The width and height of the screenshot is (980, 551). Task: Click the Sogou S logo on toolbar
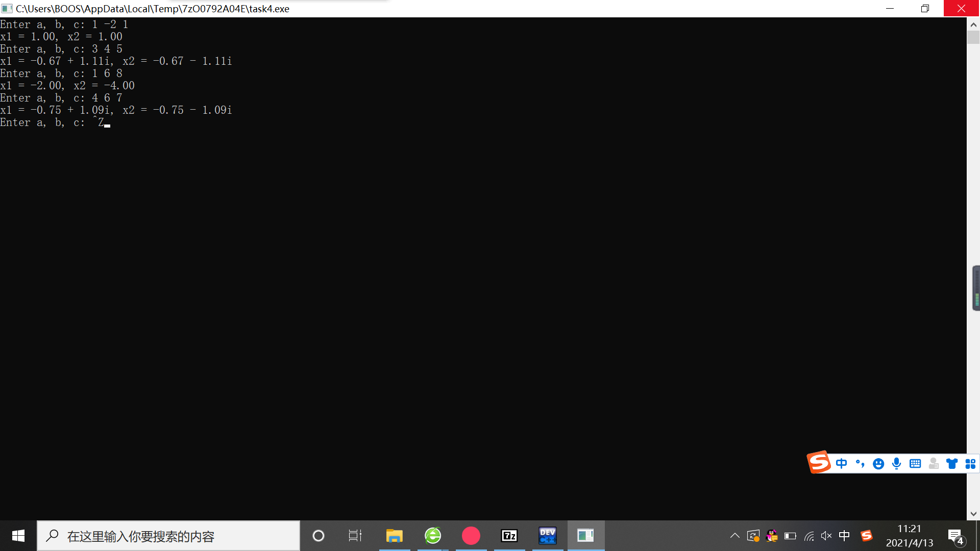(819, 462)
